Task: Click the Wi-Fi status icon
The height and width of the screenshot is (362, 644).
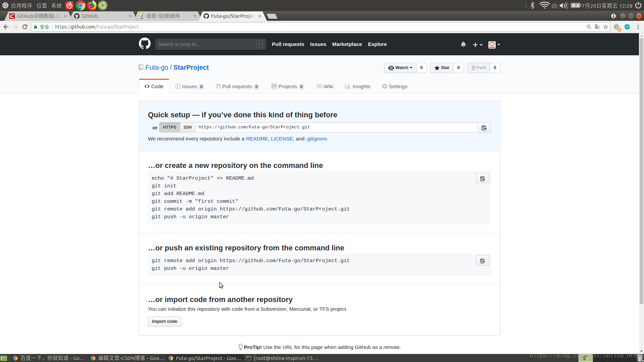Action: pyautogui.click(x=544, y=5)
